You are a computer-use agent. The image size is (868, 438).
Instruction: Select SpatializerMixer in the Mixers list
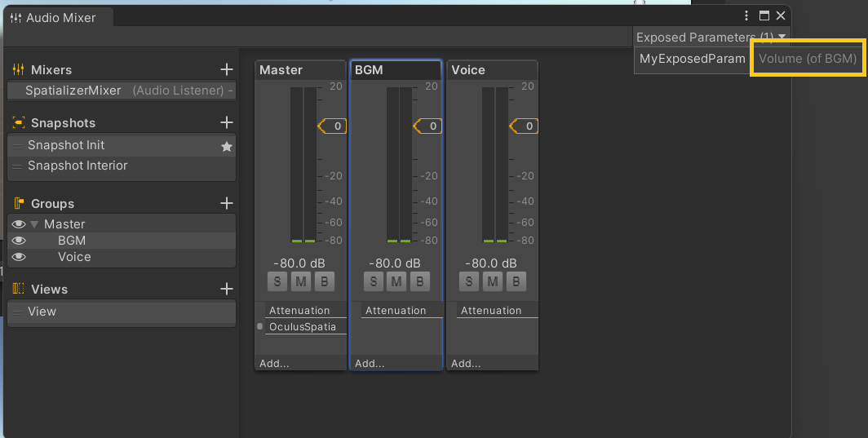click(122, 91)
